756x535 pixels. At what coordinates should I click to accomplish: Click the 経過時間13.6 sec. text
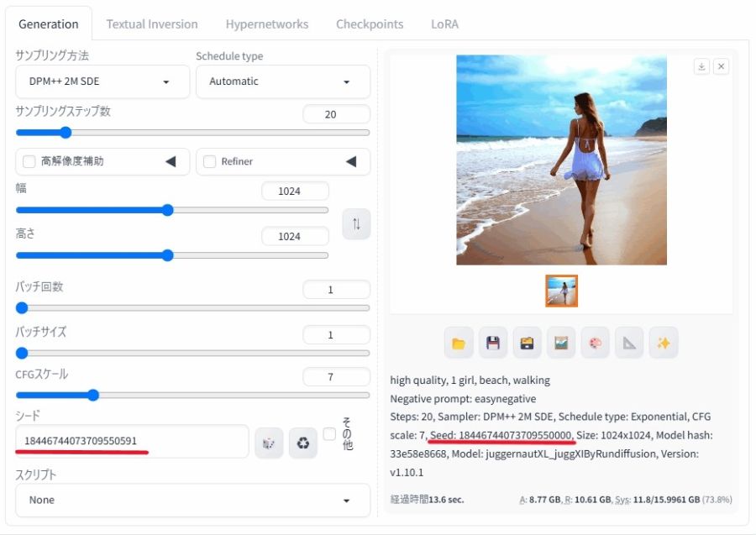(427, 500)
